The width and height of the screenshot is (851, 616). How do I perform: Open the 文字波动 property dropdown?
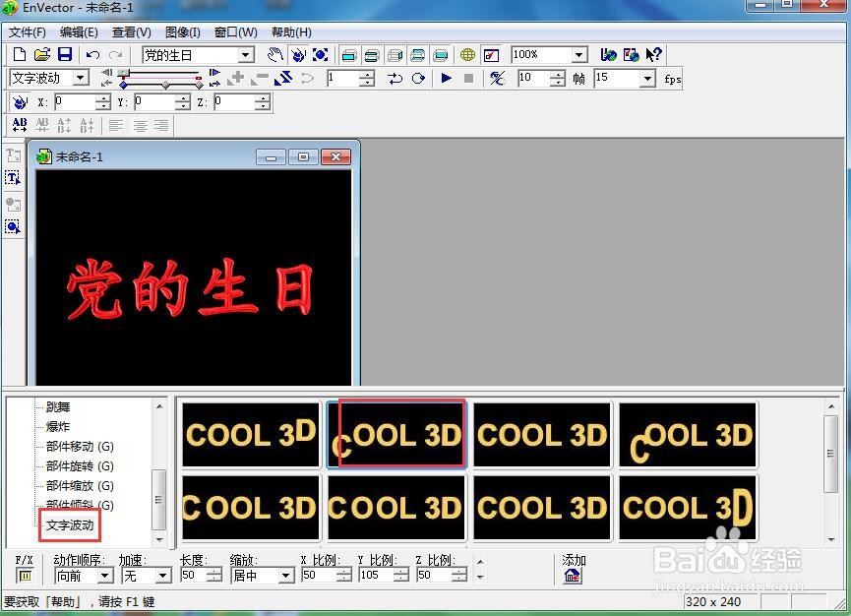[81, 78]
